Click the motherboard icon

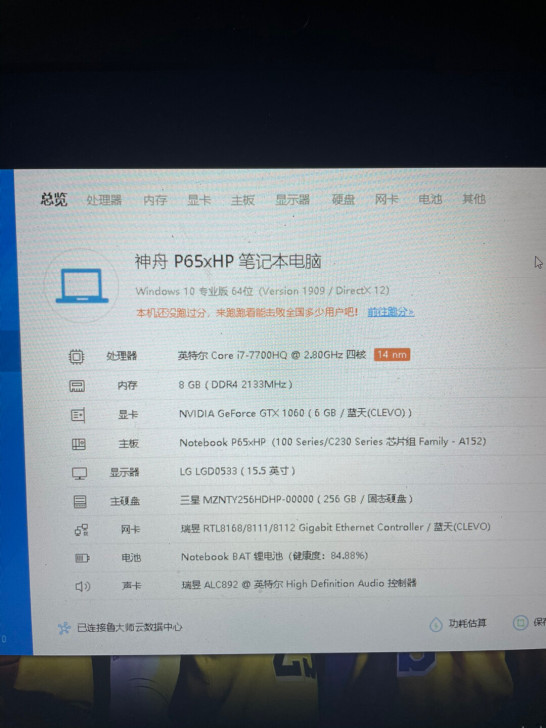tap(78, 444)
